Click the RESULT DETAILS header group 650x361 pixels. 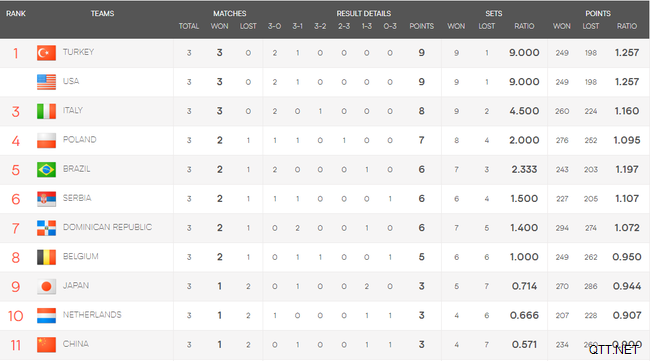(x=364, y=14)
